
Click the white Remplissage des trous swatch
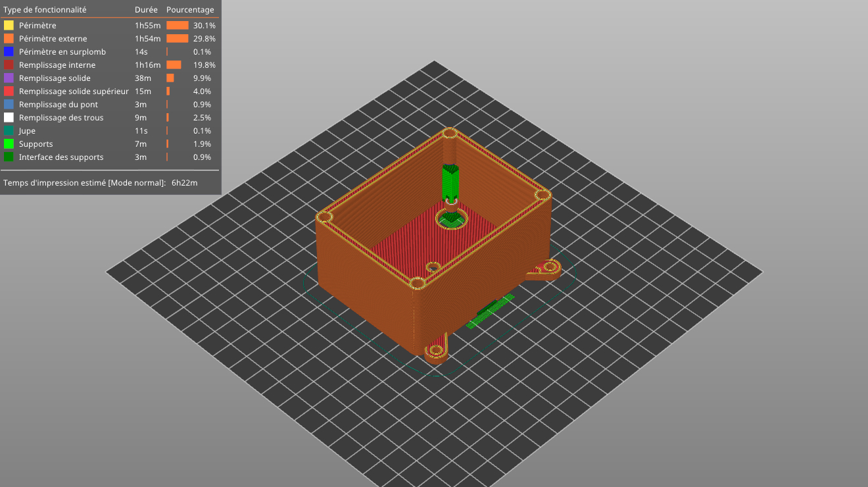[x=9, y=118]
